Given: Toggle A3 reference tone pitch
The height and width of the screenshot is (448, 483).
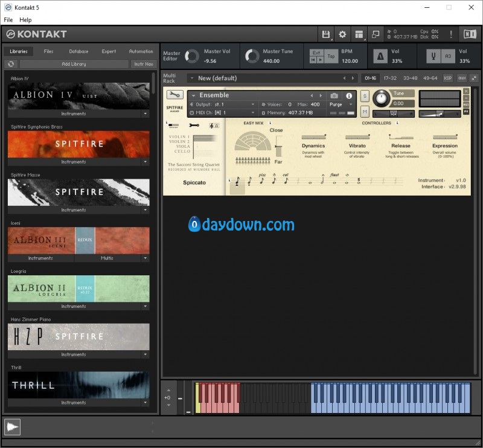Looking at the screenshot, I should click(448, 56).
